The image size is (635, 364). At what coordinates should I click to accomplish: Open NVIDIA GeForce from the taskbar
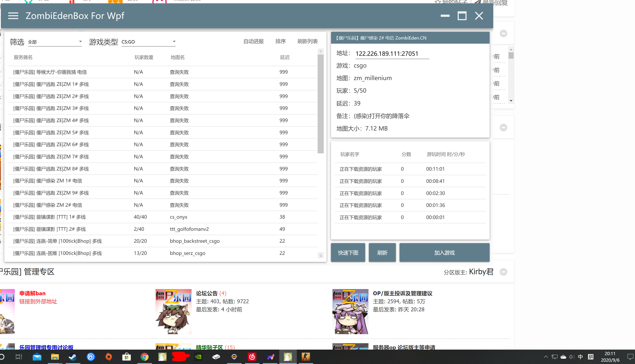pos(198,357)
